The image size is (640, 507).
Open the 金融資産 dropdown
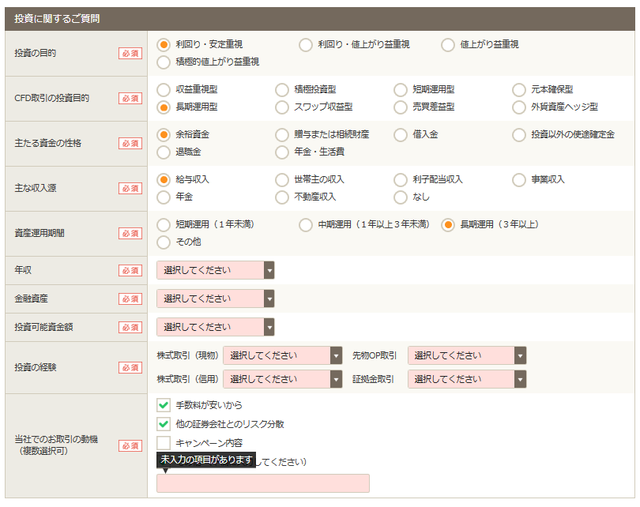[x=215, y=299]
